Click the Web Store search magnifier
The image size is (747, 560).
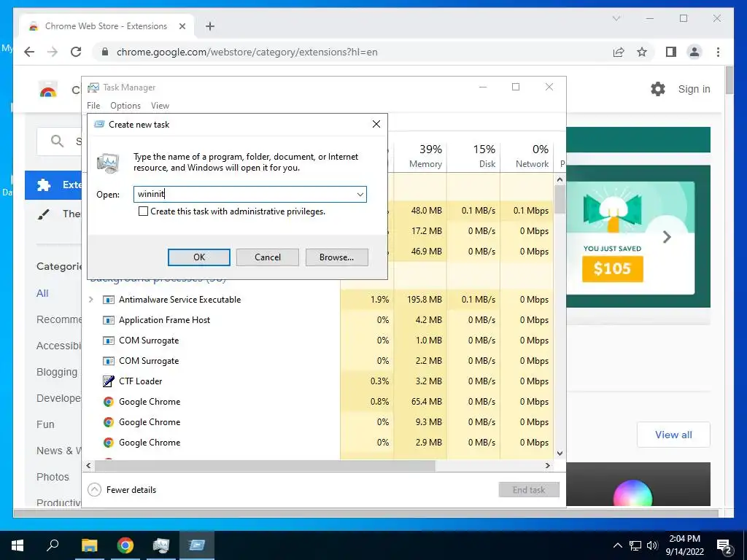(57, 141)
